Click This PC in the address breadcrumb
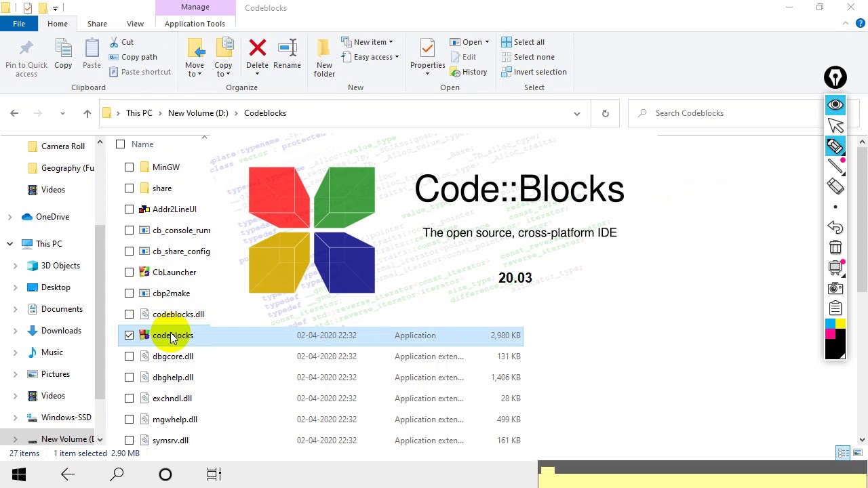The height and width of the screenshot is (488, 868). coord(139,113)
